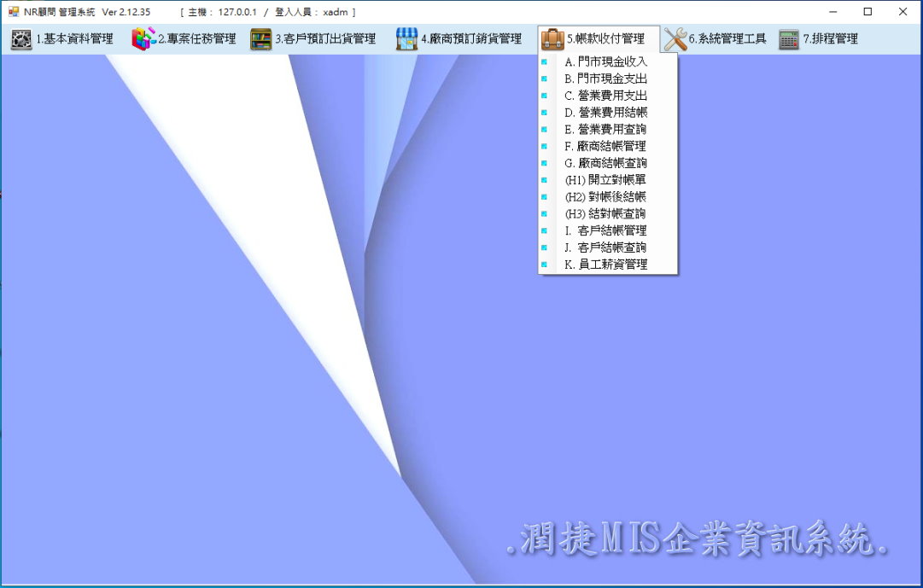Screen dimensions: 923x588
Task: Maximize the NR顧問 管理系統 window
Action: coord(868,12)
